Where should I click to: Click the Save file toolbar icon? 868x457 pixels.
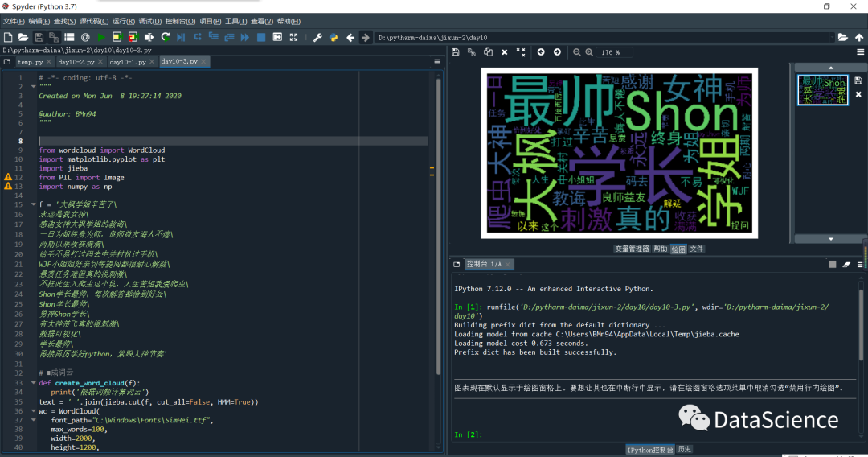point(38,37)
